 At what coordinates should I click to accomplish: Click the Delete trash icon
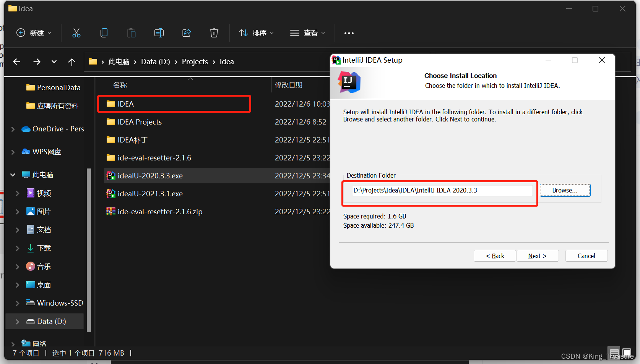point(214,33)
